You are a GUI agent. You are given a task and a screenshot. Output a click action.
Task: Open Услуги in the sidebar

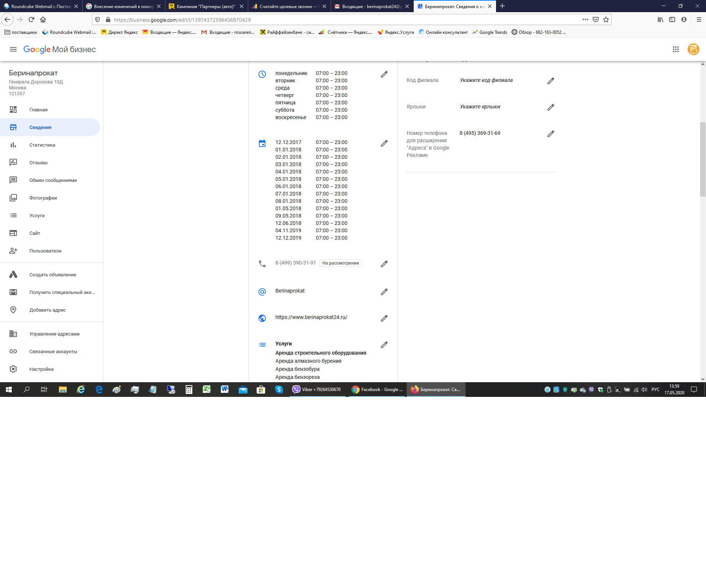coord(50,215)
